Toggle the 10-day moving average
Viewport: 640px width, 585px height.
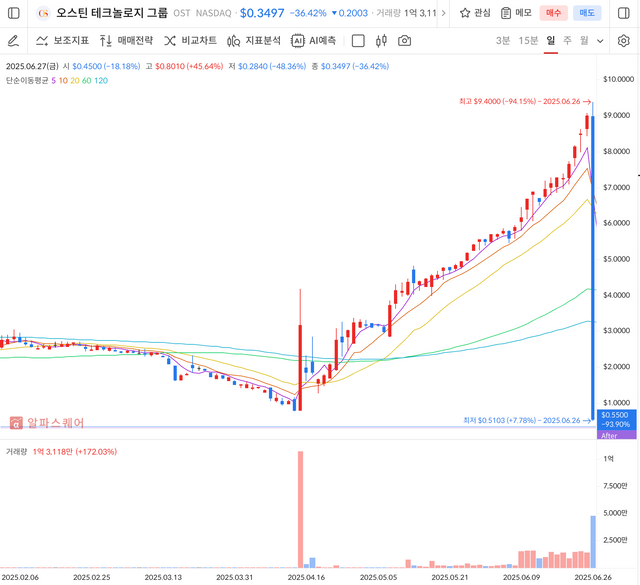click(x=63, y=80)
